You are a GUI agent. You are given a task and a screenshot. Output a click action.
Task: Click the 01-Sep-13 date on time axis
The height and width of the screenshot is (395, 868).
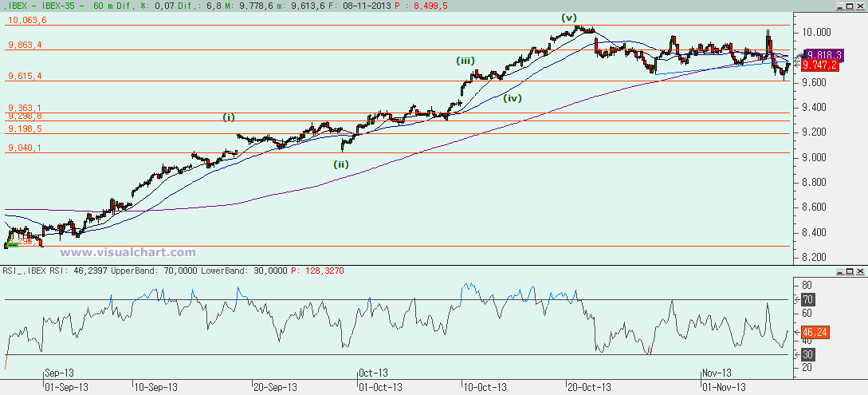tap(66, 386)
